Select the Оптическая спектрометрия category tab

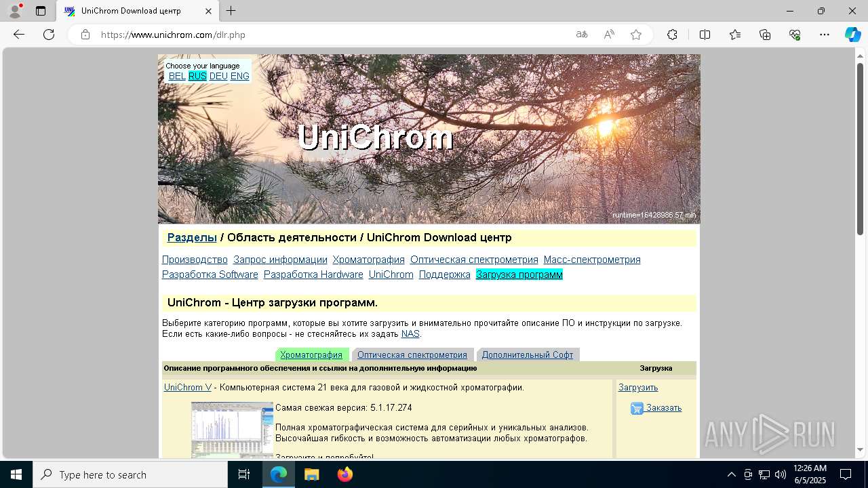click(x=412, y=354)
